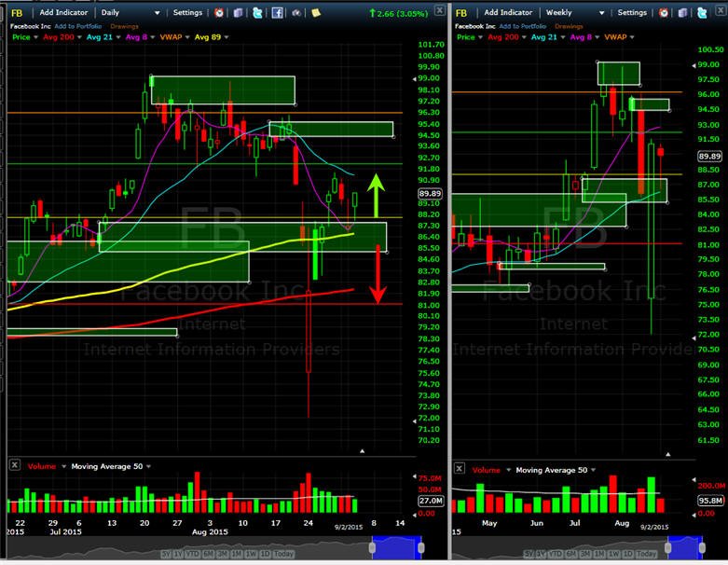Open Settings in Daily chart
The height and width of the screenshot is (565, 728).
click(187, 12)
